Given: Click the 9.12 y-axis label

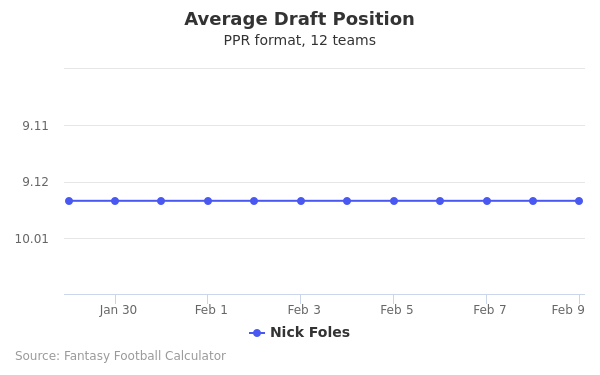Looking at the screenshot, I should pos(36,182).
